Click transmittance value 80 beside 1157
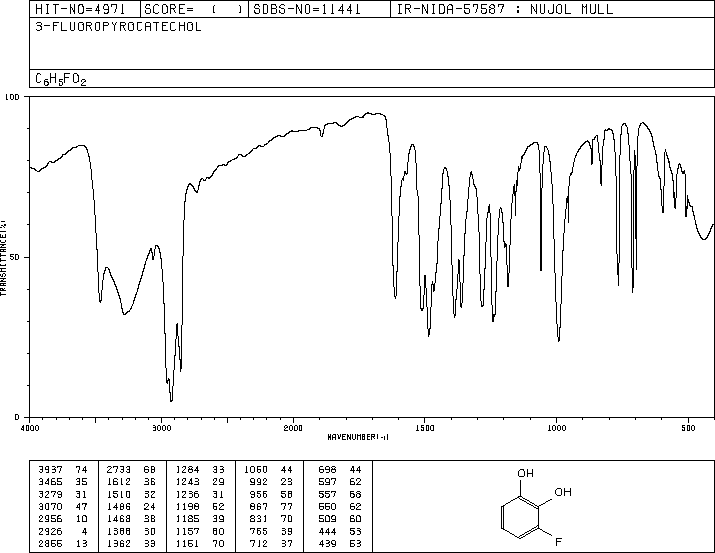Viewport: 715px width, 553px height. (x=218, y=531)
